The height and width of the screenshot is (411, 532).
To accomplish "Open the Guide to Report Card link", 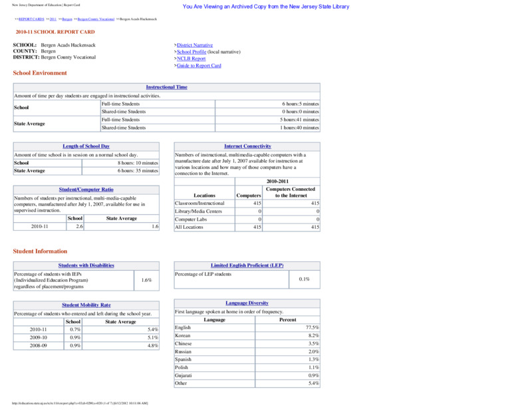I will pyautogui.click(x=199, y=65).
